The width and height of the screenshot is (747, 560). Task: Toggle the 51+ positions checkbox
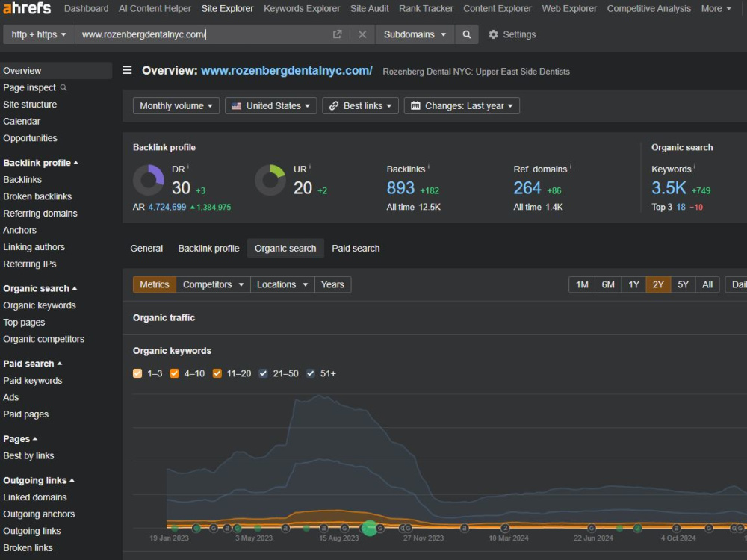311,373
